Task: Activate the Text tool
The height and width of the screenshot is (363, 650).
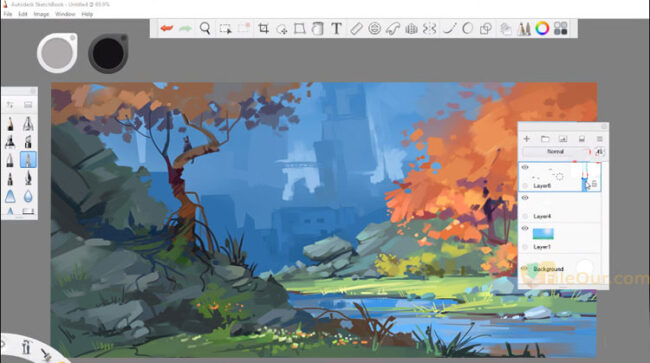Action: click(337, 28)
